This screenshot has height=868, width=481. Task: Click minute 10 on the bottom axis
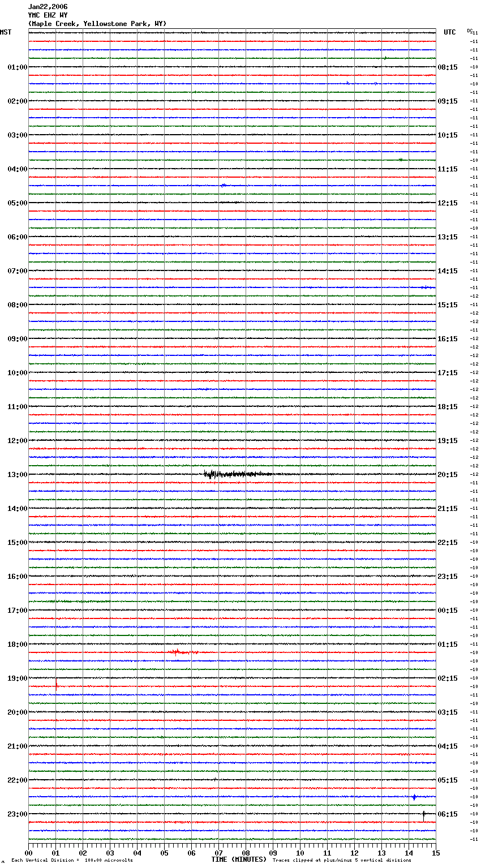click(x=300, y=853)
